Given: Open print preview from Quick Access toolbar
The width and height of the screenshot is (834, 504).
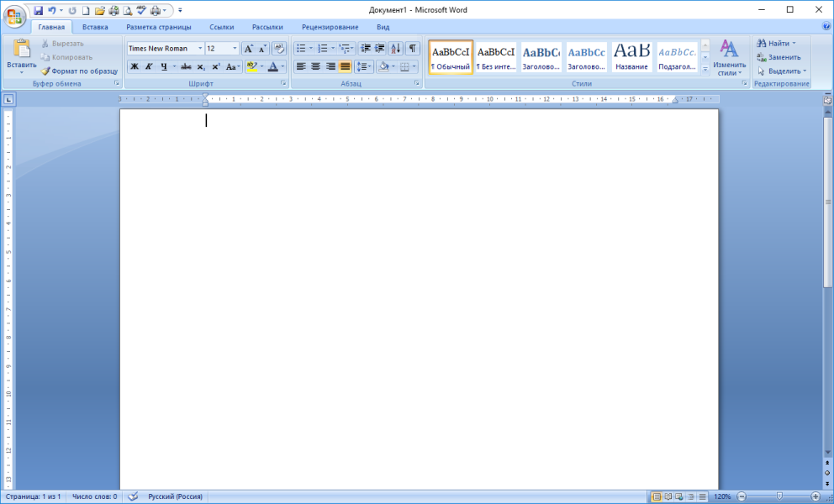Looking at the screenshot, I should click(x=128, y=11).
